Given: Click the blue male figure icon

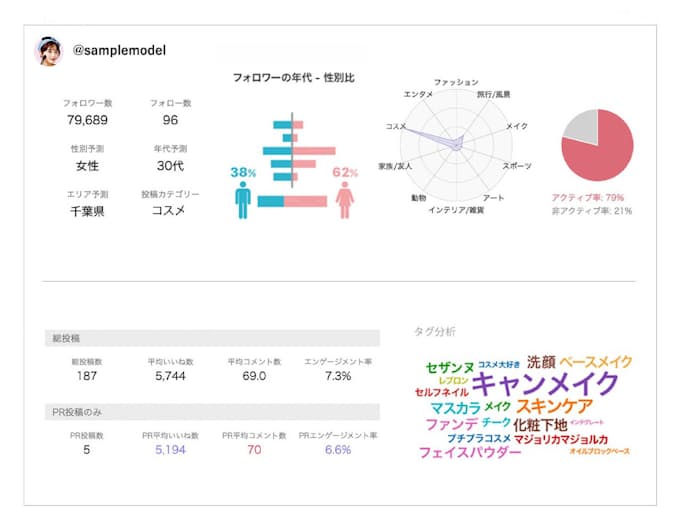Looking at the screenshot, I should pyautogui.click(x=243, y=198).
